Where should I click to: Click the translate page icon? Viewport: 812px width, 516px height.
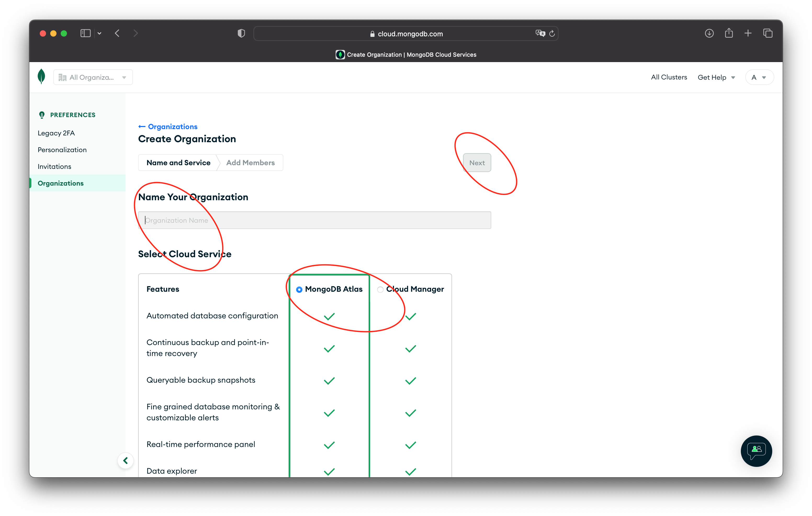(540, 33)
